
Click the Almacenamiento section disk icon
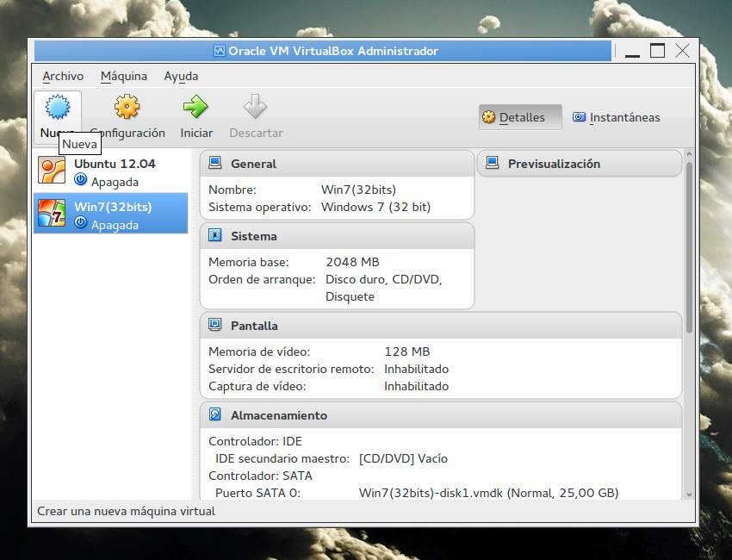(x=214, y=414)
